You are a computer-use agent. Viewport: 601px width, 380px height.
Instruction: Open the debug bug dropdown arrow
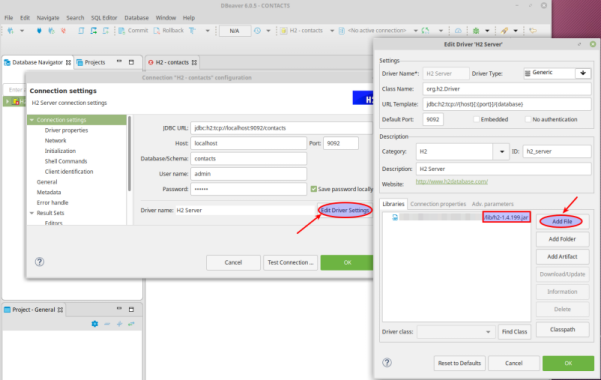coord(487,31)
